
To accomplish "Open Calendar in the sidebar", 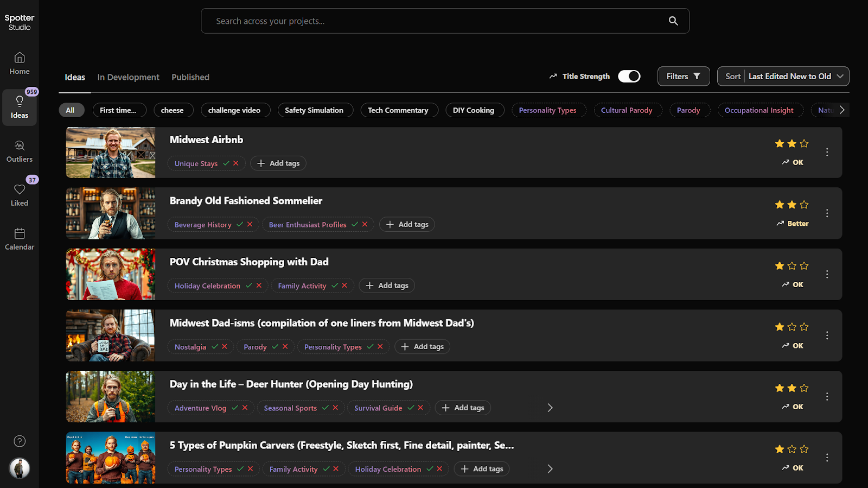I will click(20, 239).
